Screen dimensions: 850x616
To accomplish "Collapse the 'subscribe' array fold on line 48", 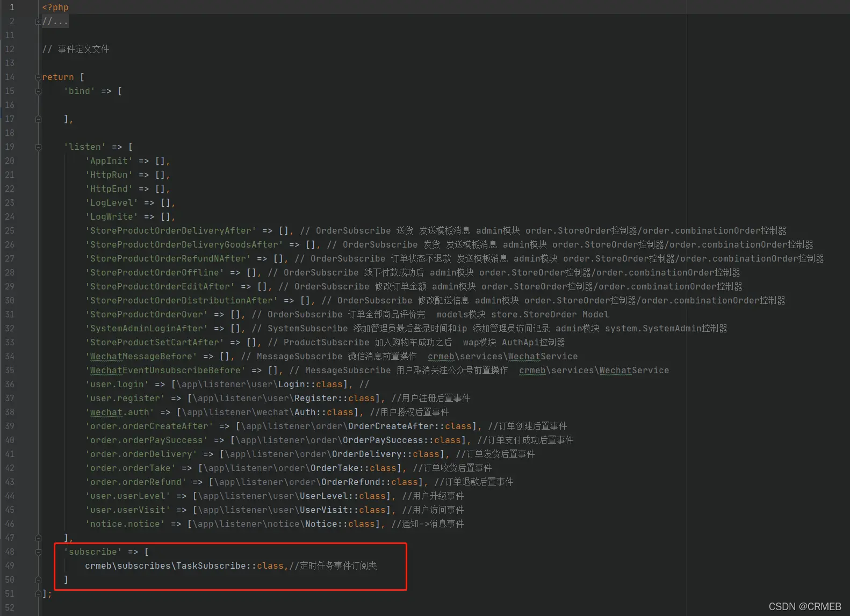I will click(38, 552).
